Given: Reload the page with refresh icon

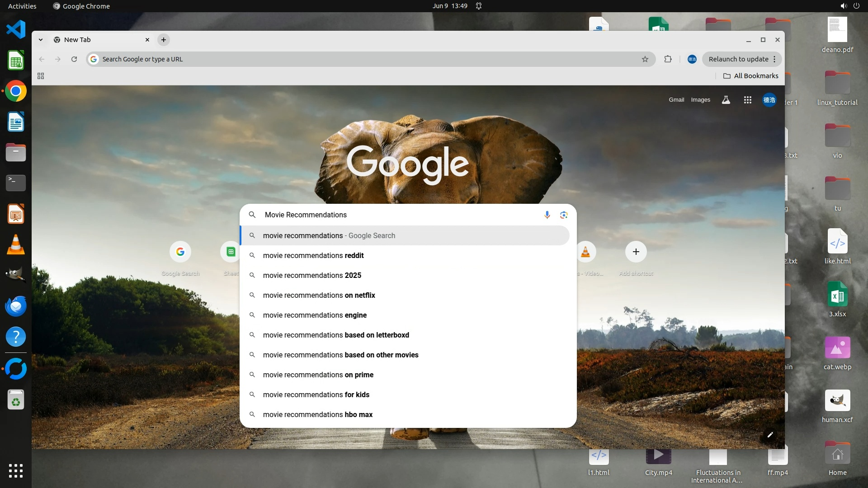Looking at the screenshot, I should (74, 59).
